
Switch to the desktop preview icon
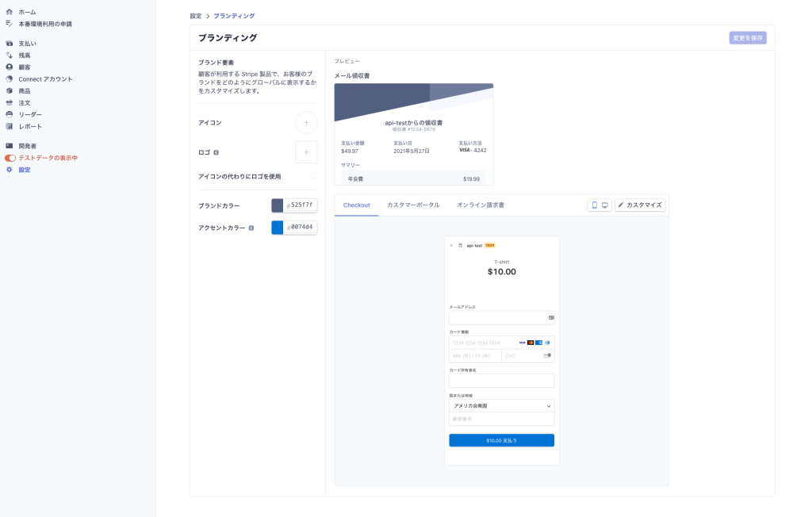click(x=605, y=205)
